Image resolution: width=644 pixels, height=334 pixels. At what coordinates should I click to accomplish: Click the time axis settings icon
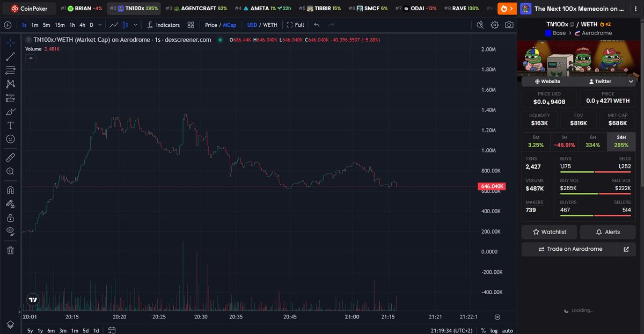pos(497,317)
